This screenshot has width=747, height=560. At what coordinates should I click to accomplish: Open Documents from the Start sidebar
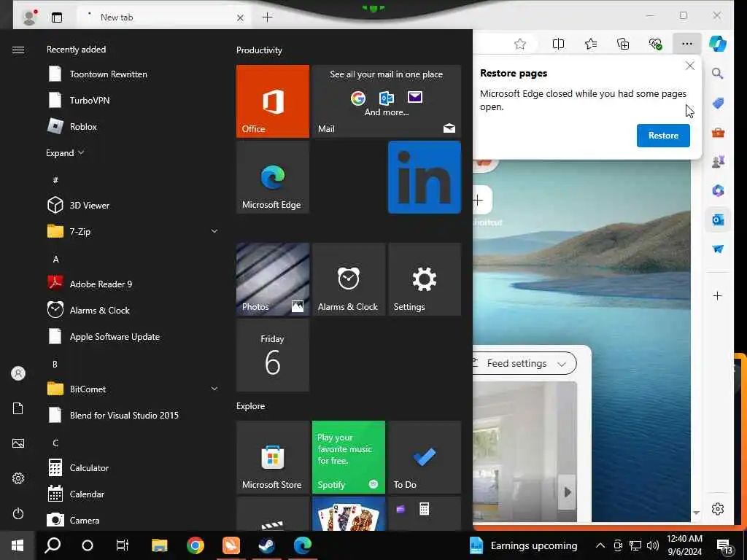[18, 408]
